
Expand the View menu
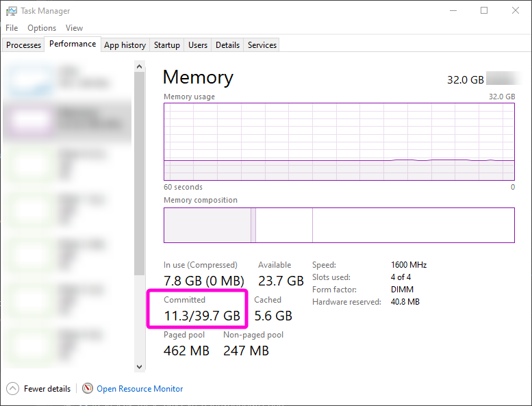74,28
